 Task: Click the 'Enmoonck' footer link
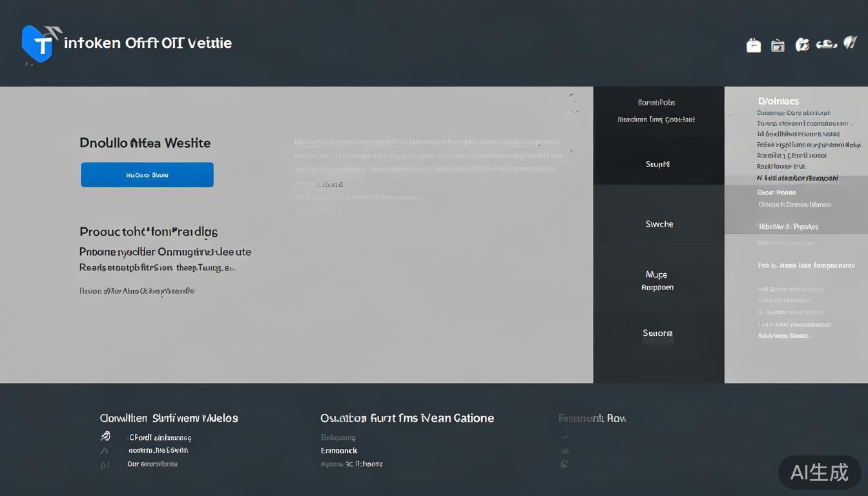(x=339, y=451)
